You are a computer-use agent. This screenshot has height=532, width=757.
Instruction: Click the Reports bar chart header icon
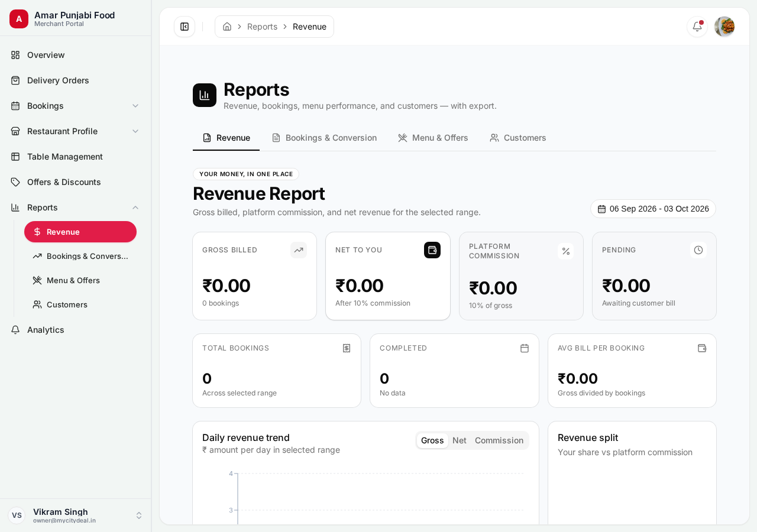pos(205,95)
